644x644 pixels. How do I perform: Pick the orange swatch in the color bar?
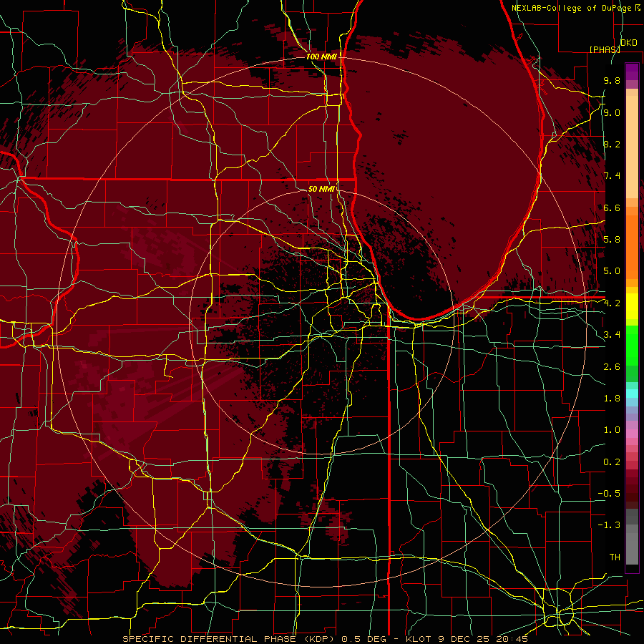(632, 246)
